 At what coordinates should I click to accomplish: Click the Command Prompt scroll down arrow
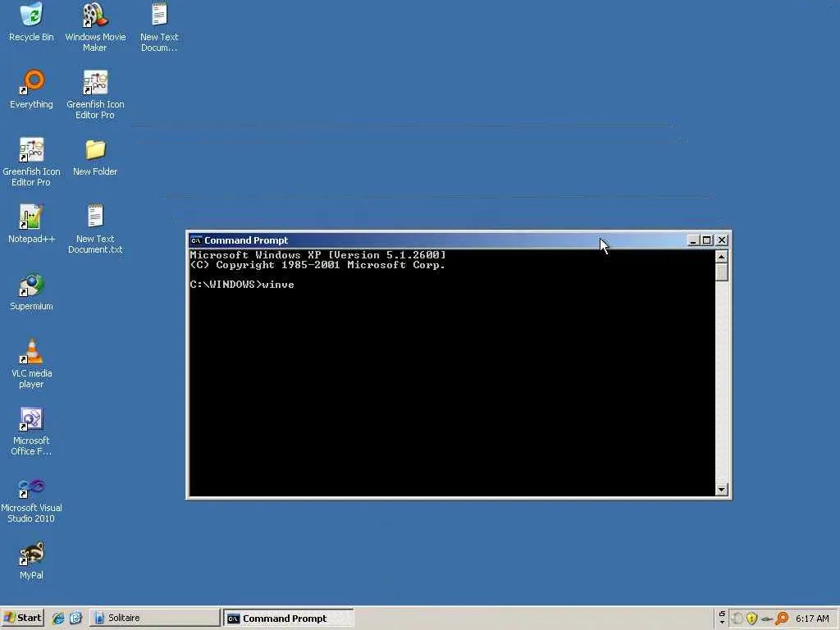[722, 489]
